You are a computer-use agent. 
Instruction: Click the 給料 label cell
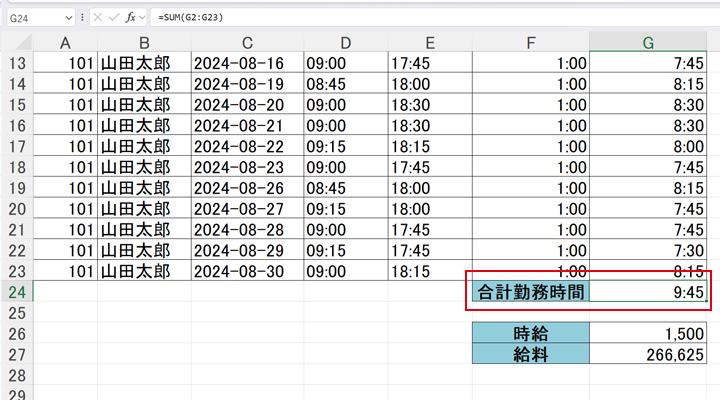tap(529, 355)
